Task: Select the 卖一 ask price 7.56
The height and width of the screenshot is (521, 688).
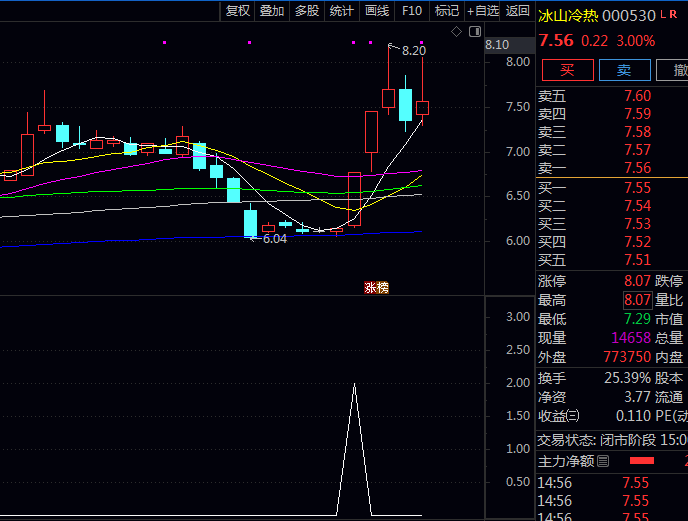Action: (x=636, y=168)
